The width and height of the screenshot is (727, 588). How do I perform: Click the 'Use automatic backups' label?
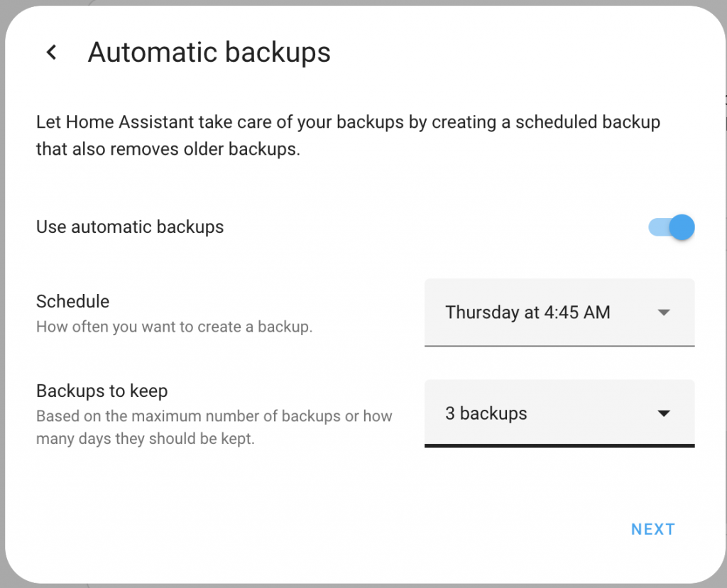(x=130, y=227)
